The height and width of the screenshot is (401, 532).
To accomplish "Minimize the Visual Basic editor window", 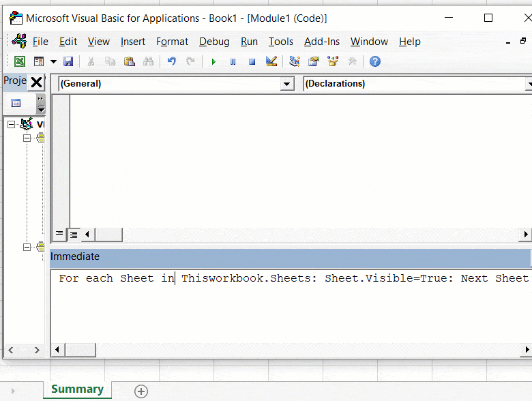I will 449,18.
